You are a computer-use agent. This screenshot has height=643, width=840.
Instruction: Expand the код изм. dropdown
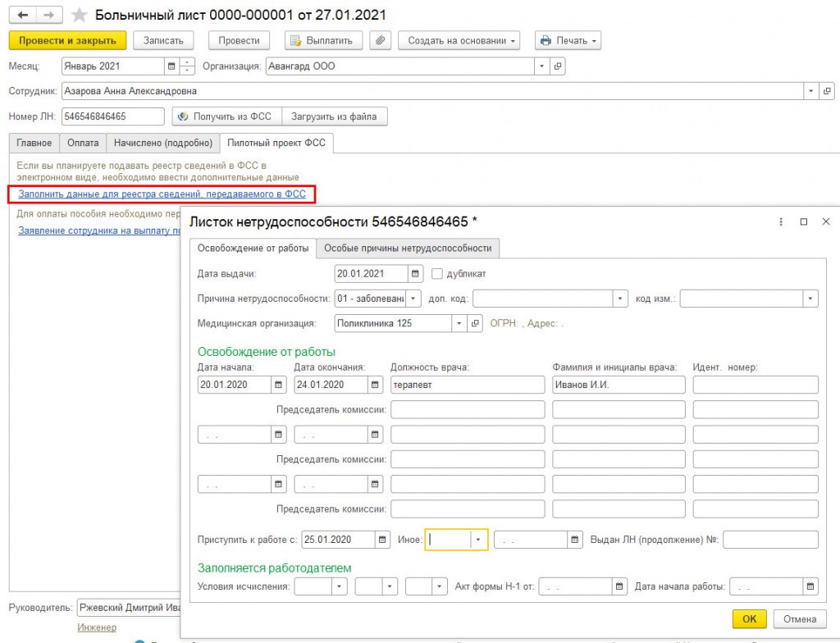pos(810,299)
